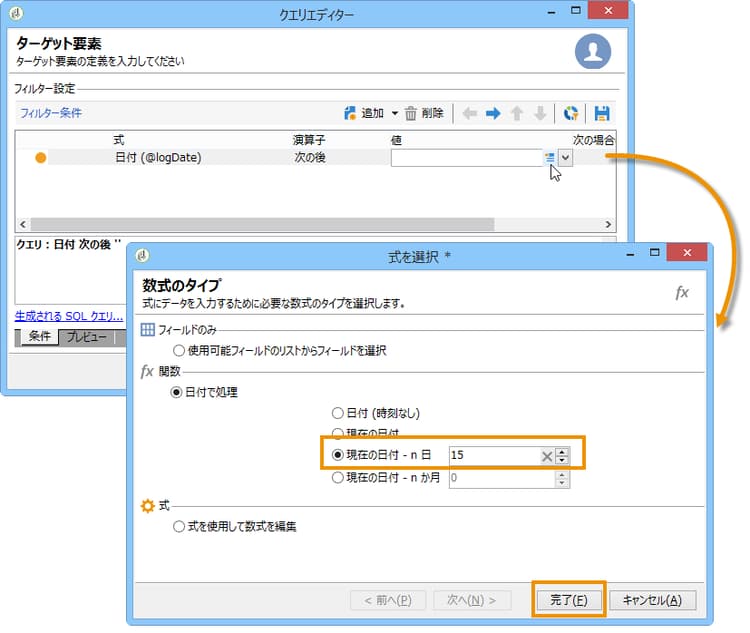
Task: Minimize the クエリエディター window
Action: pyautogui.click(x=551, y=11)
